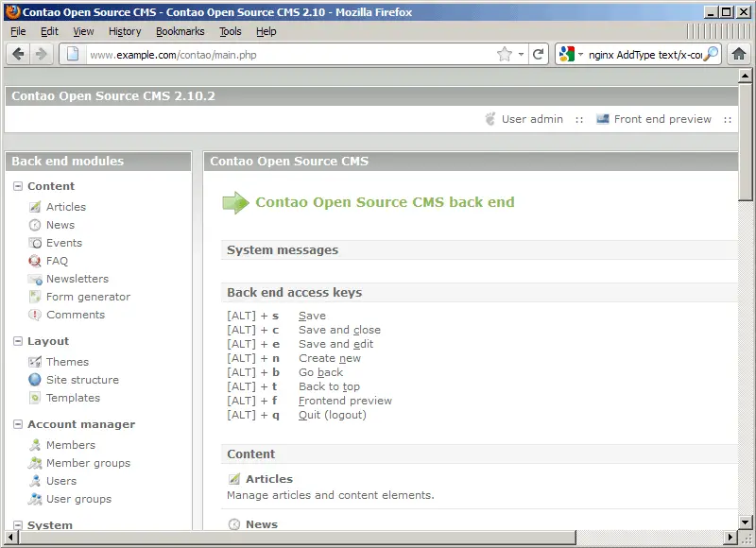756x548 pixels.
Task: Open the Newsletters envelope icon
Action: pos(35,279)
